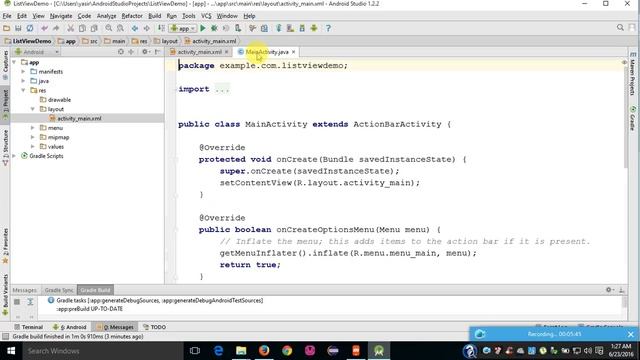
Task: Collapse the res folder
Action: (x=23, y=90)
